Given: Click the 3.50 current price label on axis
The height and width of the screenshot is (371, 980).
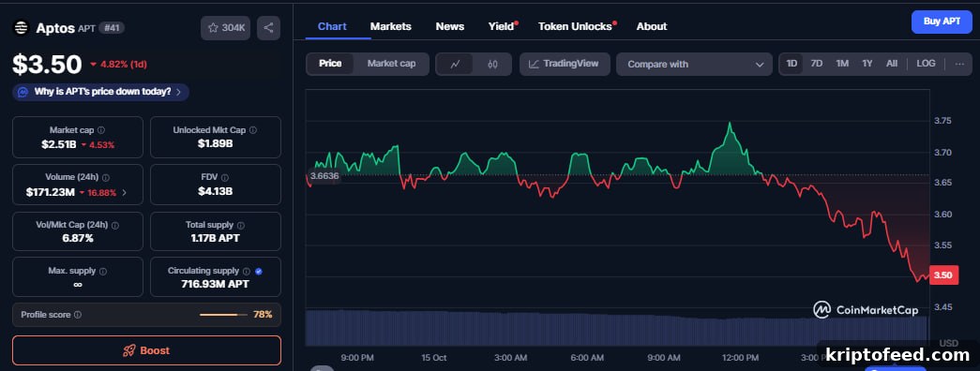Looking at the screenshot, I should point(943,275).
